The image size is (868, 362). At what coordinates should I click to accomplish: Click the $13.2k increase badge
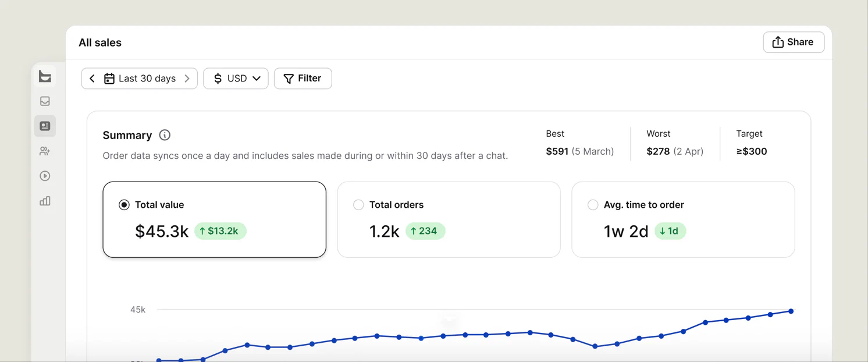pos(220,231)
